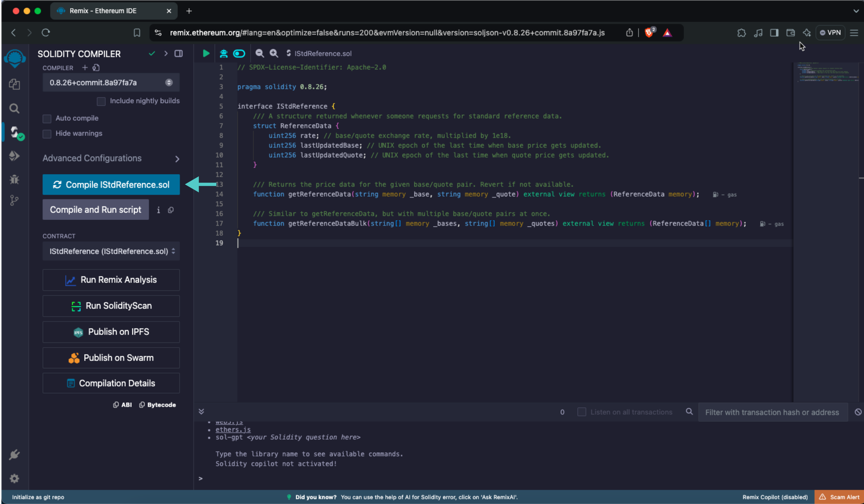The width and height of the screenshot is (864, 504).
Task: Open the CONTRACT IStdReference dropdown
Action: [111, 251]
